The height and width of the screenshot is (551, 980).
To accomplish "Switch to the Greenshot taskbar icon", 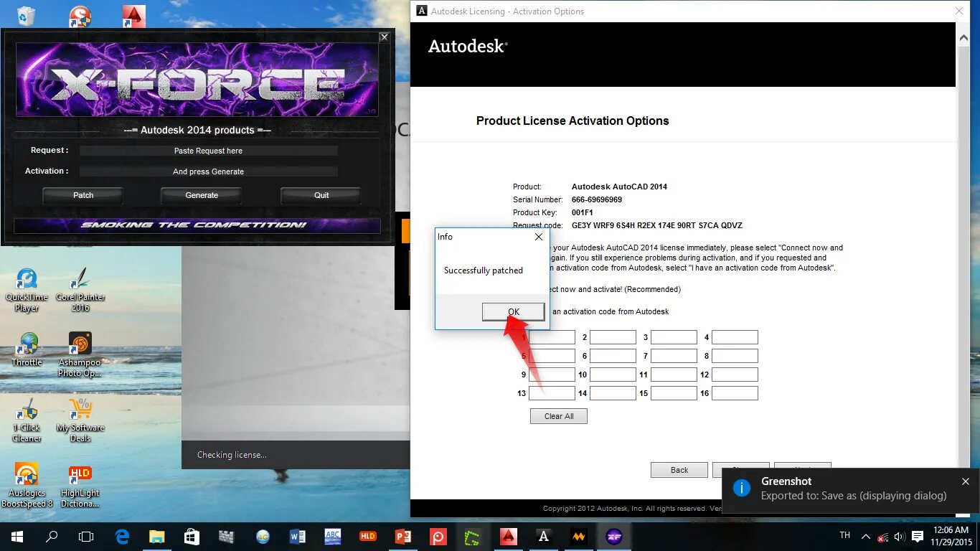I will click(473, 536).
